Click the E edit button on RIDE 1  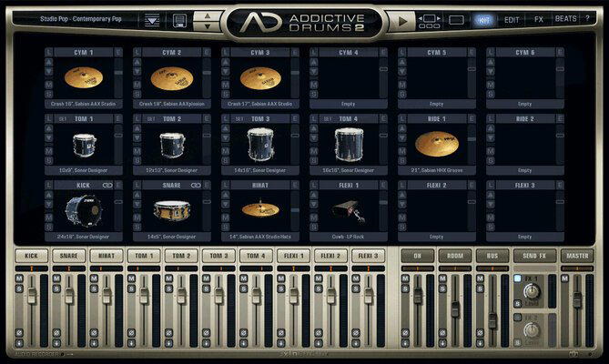[472, 118]
